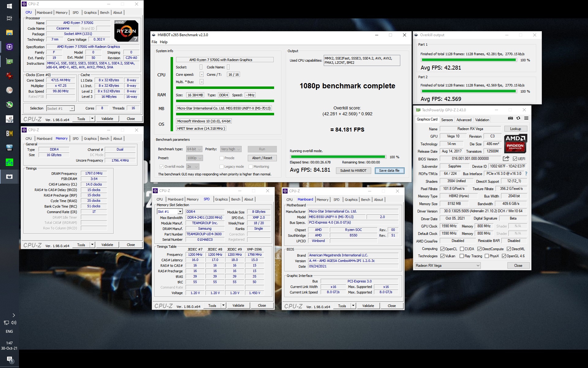Click the Part 2 progress bar in Overkill output

coord(469,91)
